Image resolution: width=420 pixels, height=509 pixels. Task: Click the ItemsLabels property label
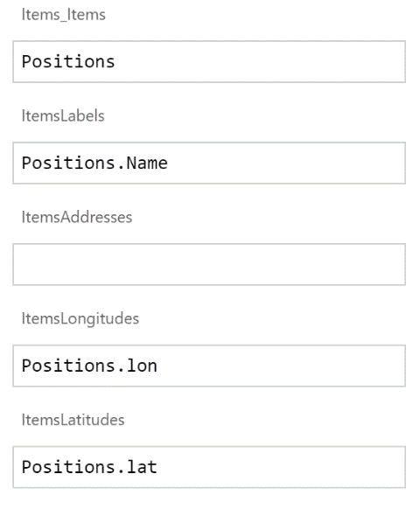[x=63, y=116]
